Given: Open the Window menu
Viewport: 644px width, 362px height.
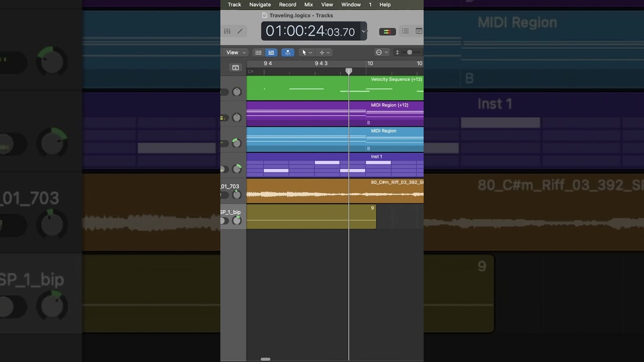Looking at the screenshot, I should (x=351, y=5).
